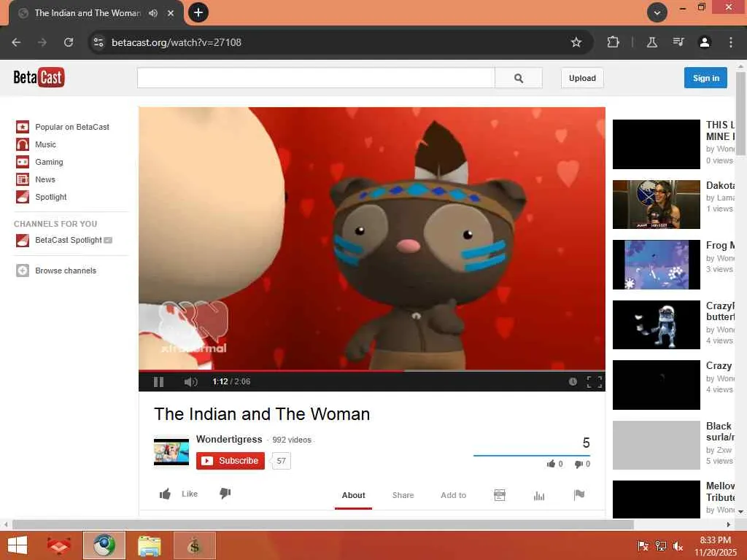Go back in browser history
Image resolution: width=747 pixels, height=560 pixels.
click(16, 42)
